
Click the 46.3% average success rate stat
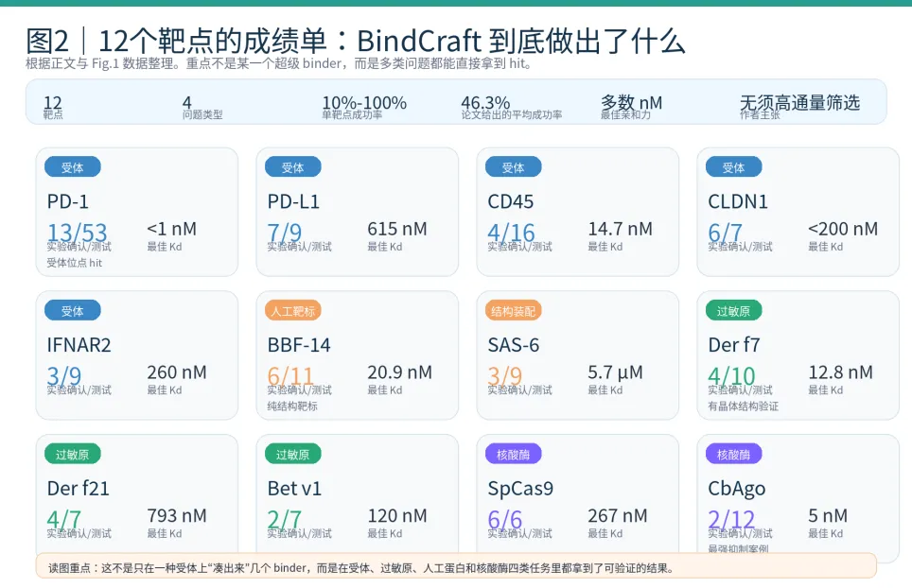(x=511, y=107)
